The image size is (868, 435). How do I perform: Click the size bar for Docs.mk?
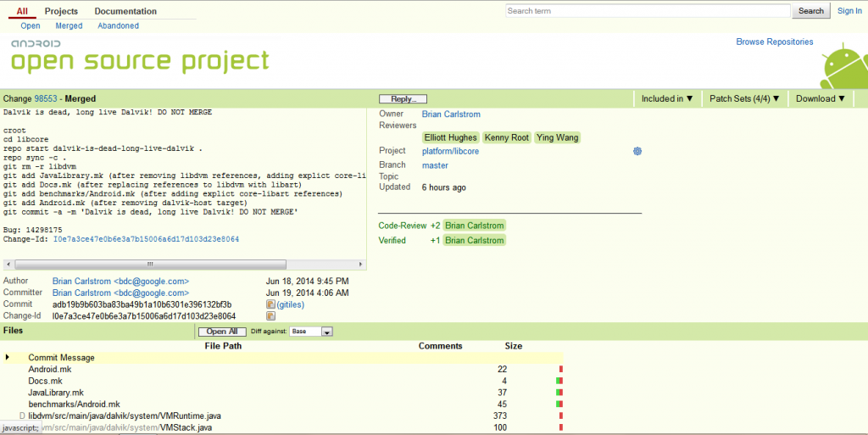pos(559,381)
